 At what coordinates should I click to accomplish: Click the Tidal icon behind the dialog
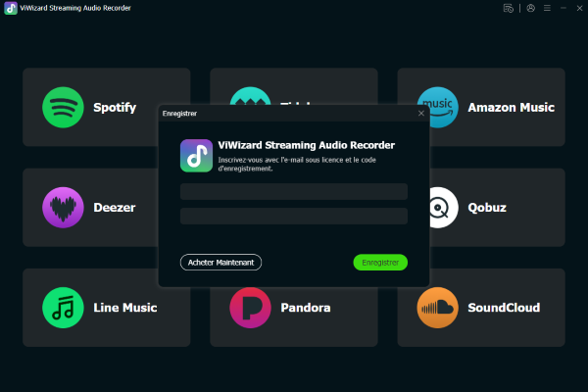pos(250,96)
